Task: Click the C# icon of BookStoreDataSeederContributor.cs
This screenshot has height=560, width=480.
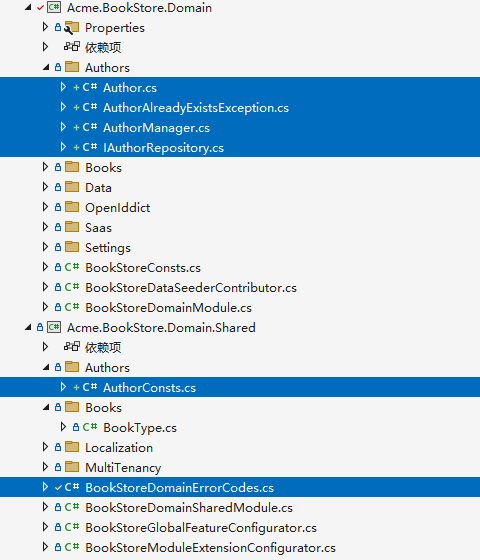Action: point(72,287)
